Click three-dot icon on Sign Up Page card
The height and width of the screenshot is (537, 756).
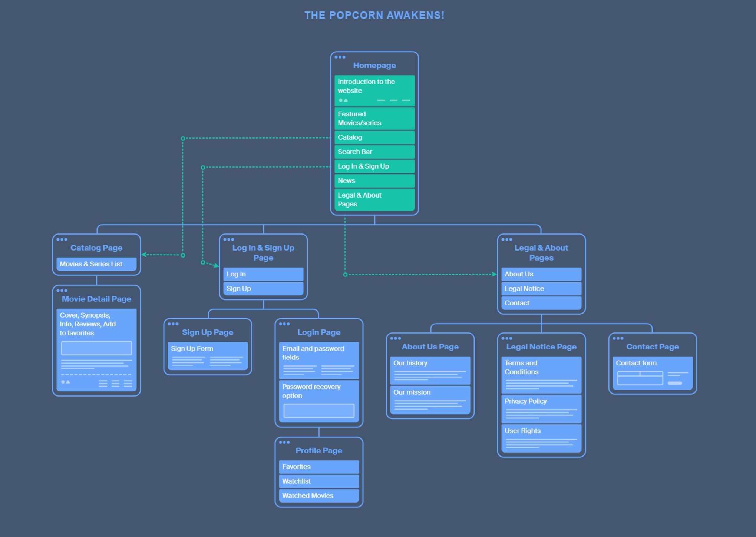pos(173,324)
